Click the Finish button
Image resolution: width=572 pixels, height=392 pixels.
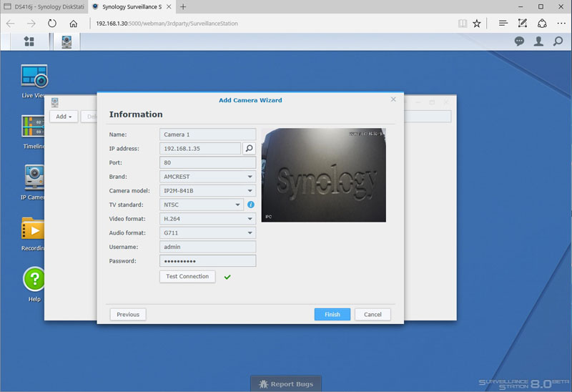coord(332,314)
